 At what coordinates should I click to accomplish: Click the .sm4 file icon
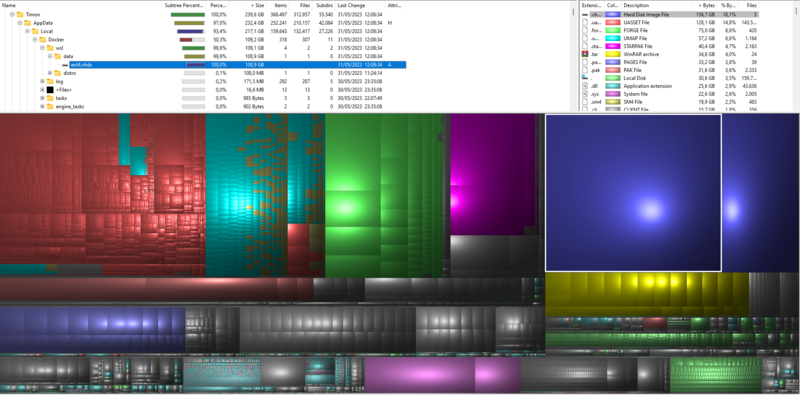coord(585,102)
